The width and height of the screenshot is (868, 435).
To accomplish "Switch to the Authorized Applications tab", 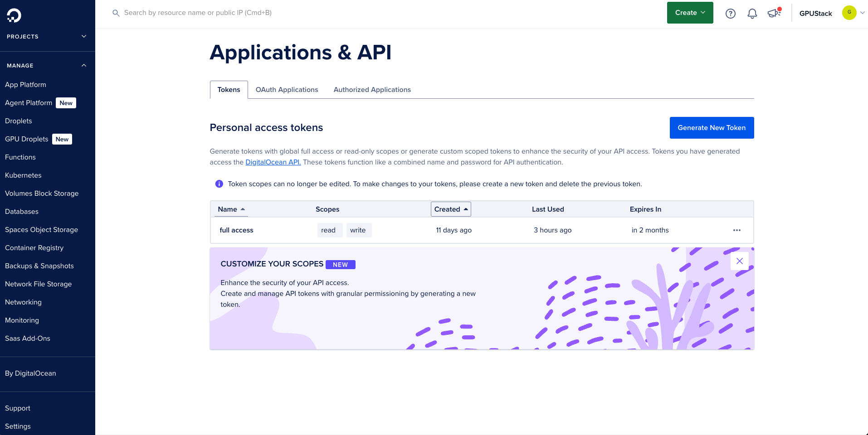I will (372, 90).
